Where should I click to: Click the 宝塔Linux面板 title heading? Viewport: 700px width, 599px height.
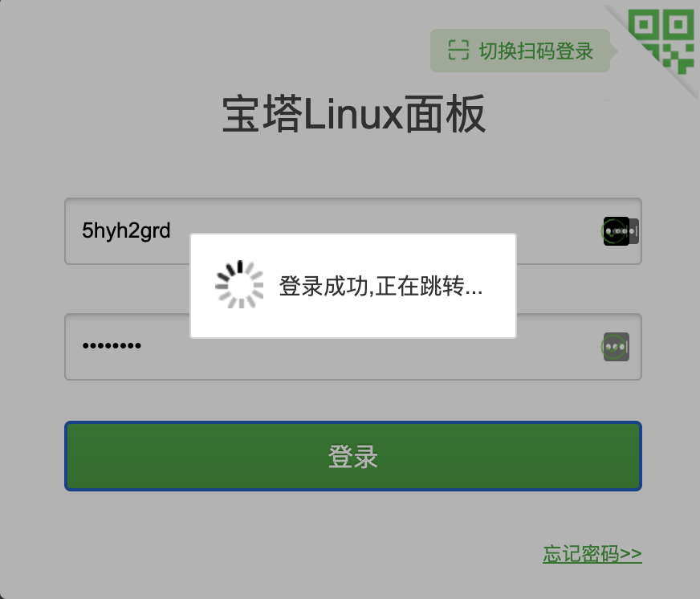[x=353, y=113]
